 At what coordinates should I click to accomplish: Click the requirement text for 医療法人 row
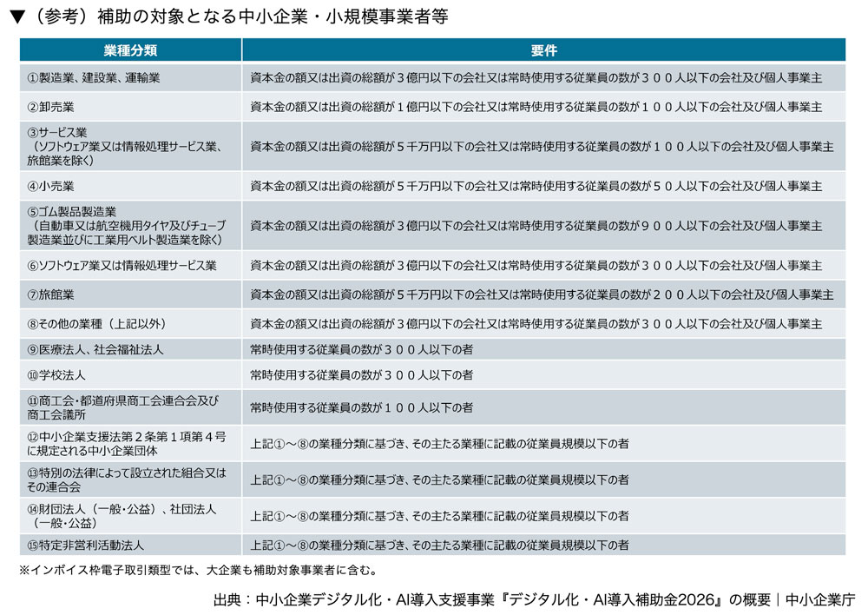click(x=361, y=349)
